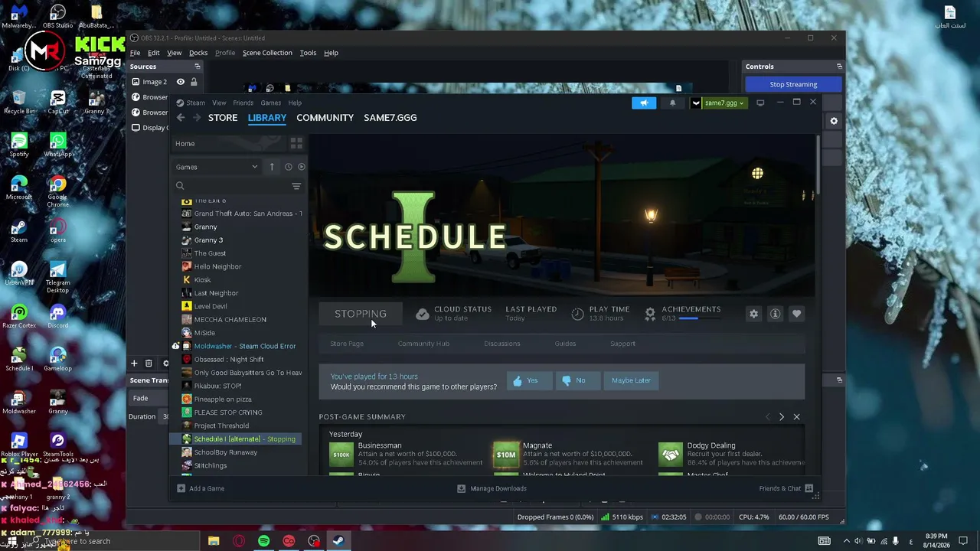
Task: Open the OBS File menu
Action: click(135, 53)
